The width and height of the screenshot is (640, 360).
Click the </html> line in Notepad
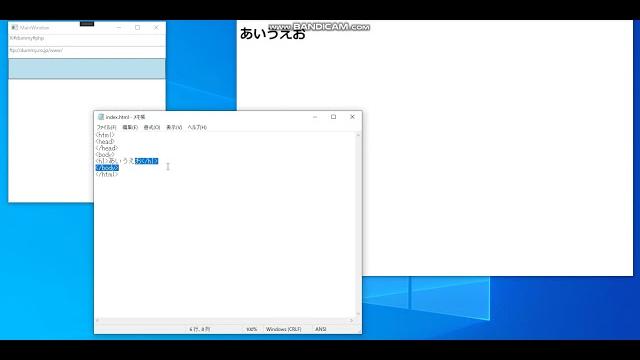[107, 174]
